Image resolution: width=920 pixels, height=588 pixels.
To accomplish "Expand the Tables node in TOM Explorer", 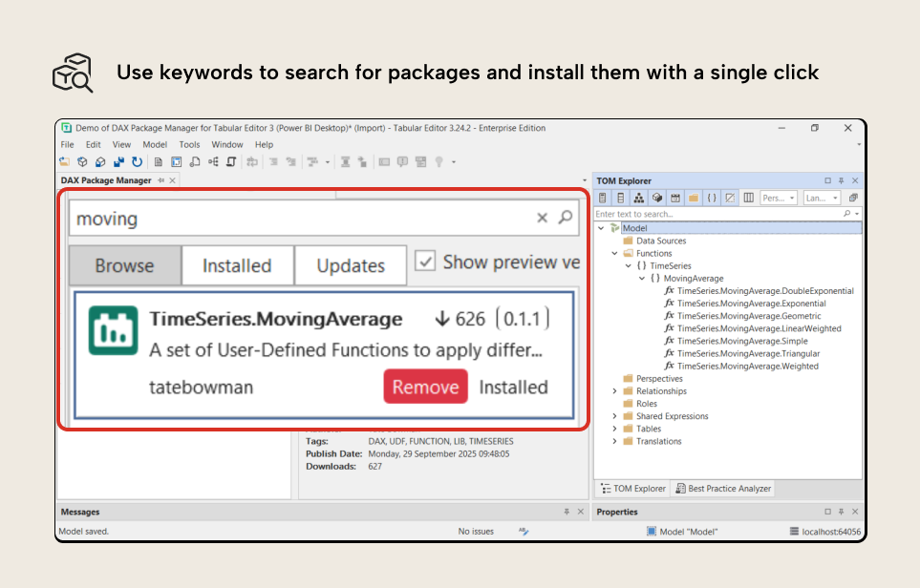I will [x=615, y=428].
